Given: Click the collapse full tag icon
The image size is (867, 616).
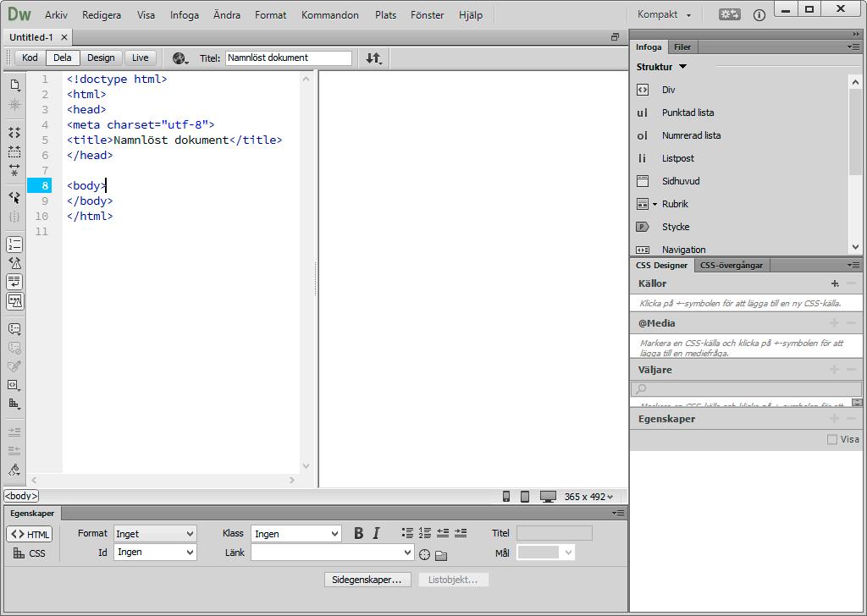Looking at the screenshot, I should click(15, 133).
